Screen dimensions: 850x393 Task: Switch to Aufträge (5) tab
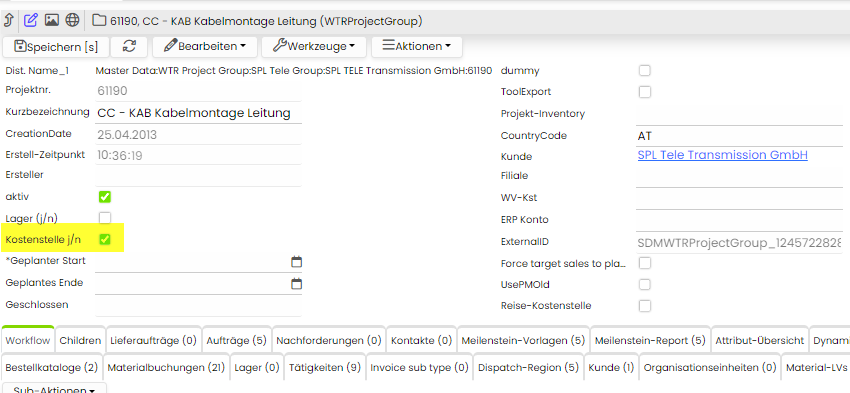pos(237,341)
